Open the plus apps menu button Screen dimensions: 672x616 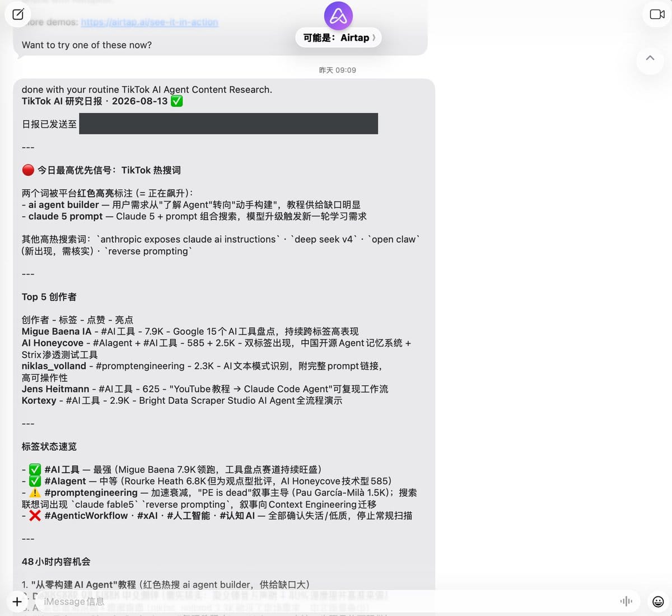17,601
